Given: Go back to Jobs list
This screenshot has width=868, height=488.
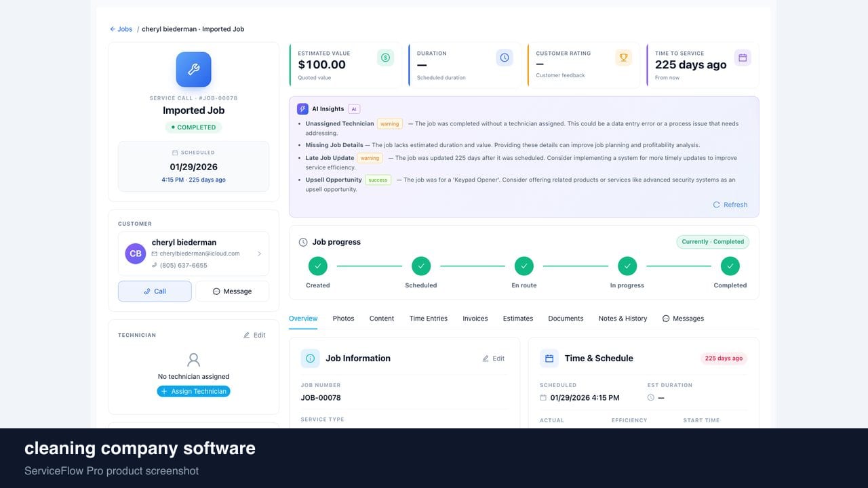Looking at the screenshot, I should pos(121,29).
